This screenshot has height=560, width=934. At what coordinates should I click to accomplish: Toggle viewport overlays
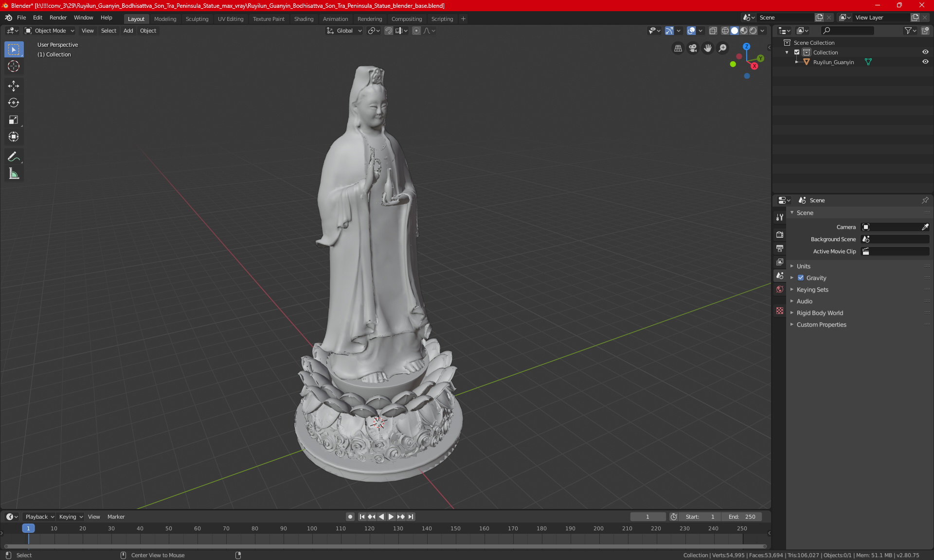point(691,31)
